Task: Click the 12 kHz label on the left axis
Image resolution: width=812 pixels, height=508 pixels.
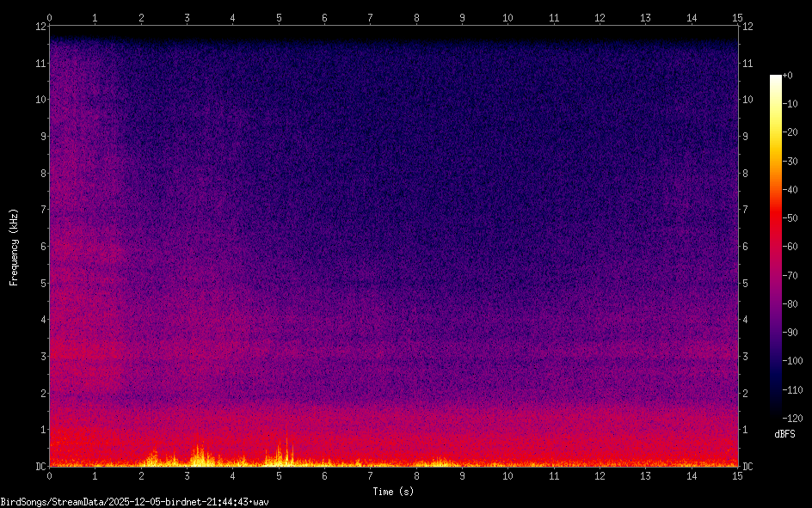Action: click(40, 26)
